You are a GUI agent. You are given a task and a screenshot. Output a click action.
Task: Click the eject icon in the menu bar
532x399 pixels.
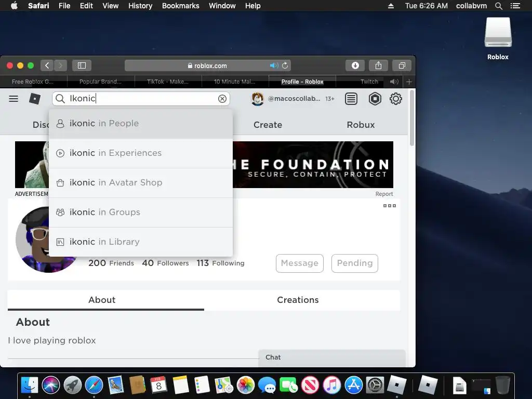point(391,6)
